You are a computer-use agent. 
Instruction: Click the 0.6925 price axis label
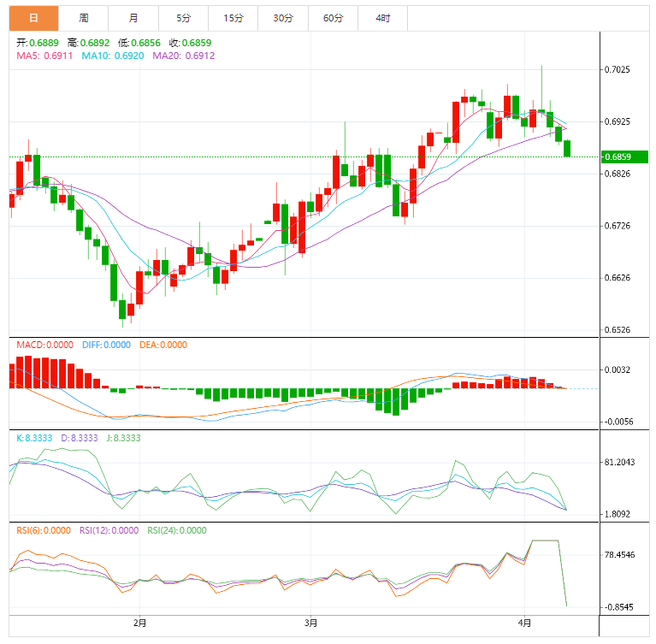pos(618,121)
